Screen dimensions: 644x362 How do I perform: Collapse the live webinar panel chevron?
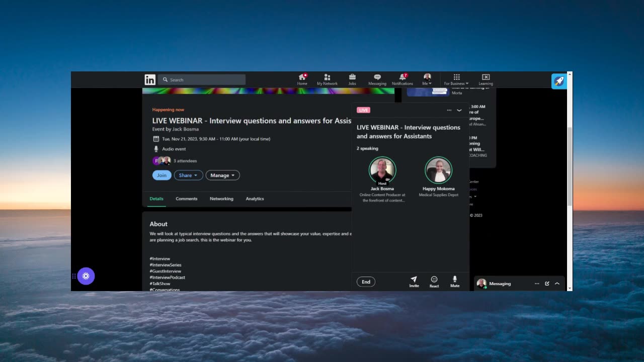pos(459,110)
